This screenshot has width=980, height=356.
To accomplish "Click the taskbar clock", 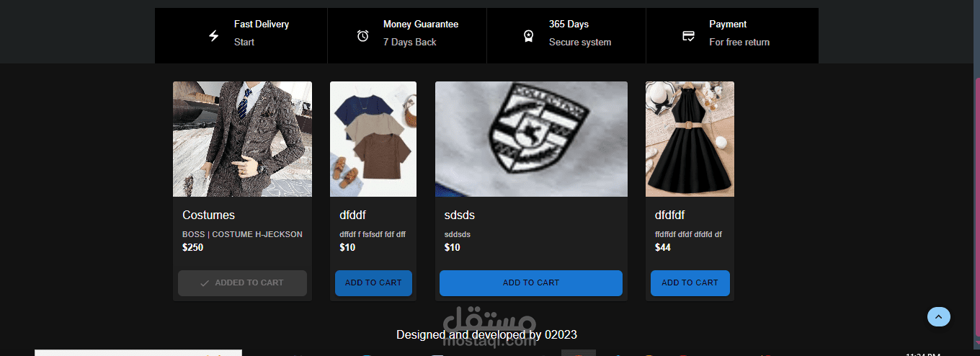I will tap(923, 354).
